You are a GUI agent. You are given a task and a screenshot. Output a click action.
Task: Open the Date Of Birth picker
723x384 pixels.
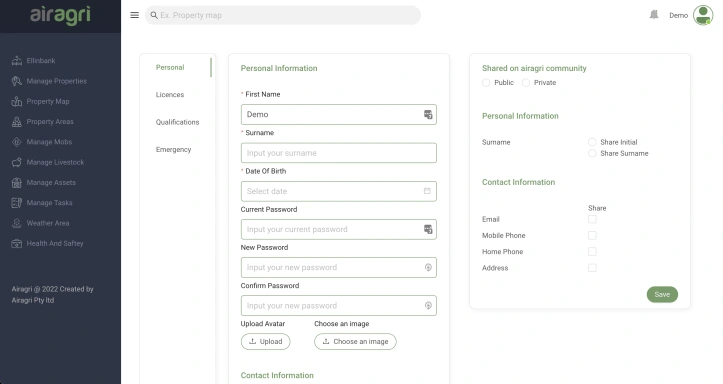[338, 191]
